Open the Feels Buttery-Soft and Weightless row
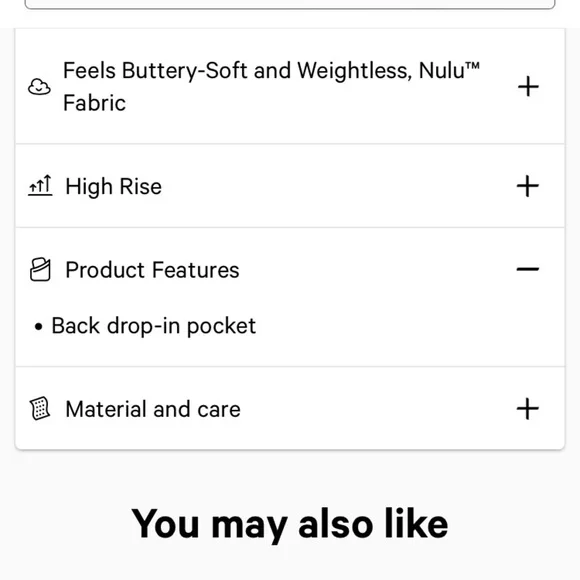 290,87
